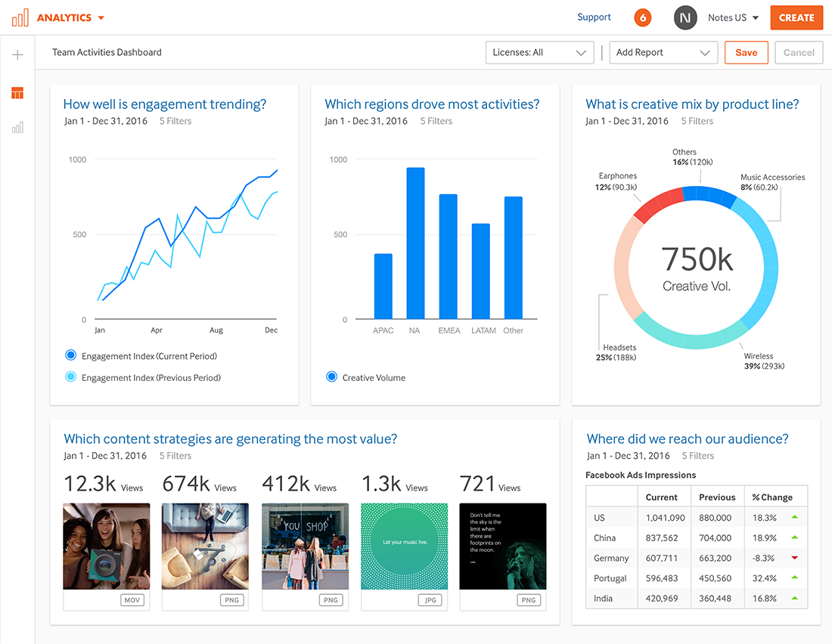Click the plus icon in left sidebar

(x=17, y=54)
